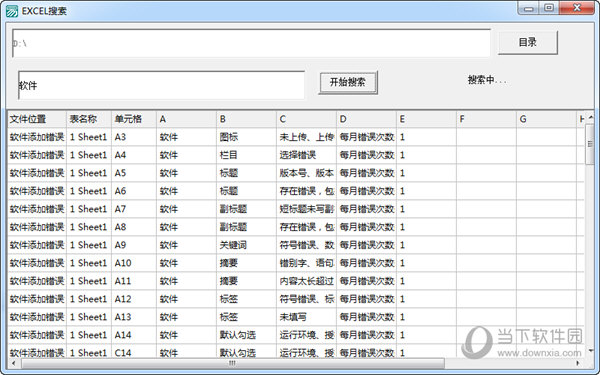Click the vertical scrollbar thumb
The width and height of the screenshot is (600, 375).
pyautogui.click(x=590, y=144)
